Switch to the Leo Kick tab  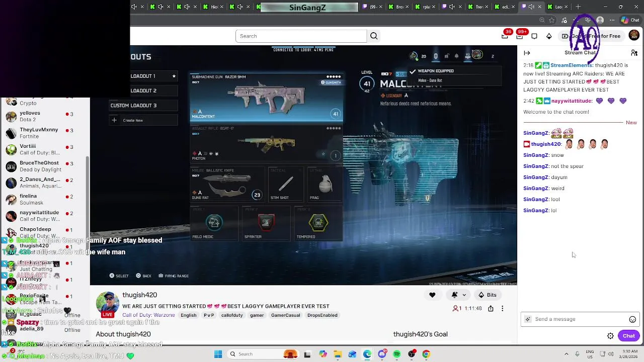557,7
